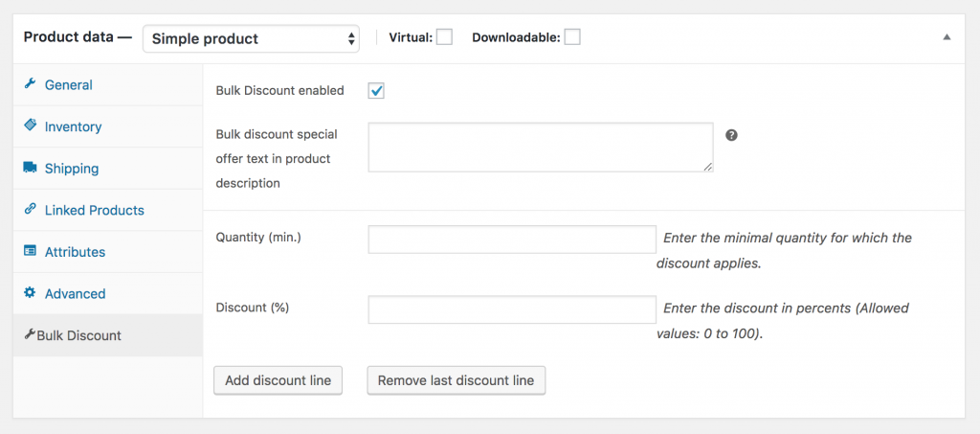Click the special offer text area
Screen dimensions: 980x434
pos(541,147)
